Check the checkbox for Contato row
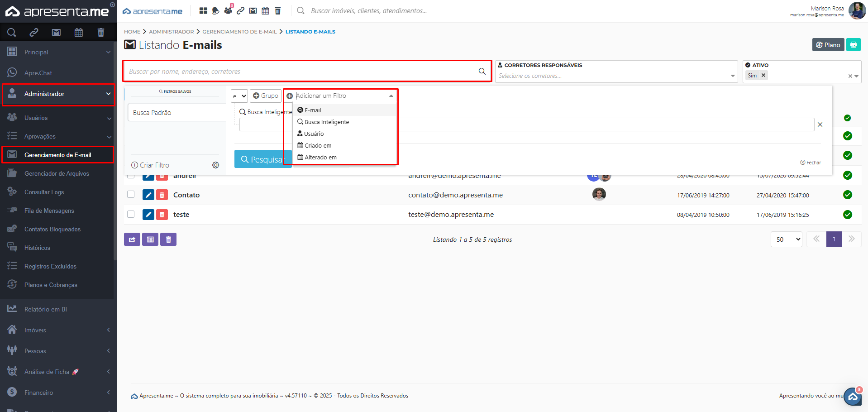The height and width of the screenshot is (412, 868). tap(131, 195)
